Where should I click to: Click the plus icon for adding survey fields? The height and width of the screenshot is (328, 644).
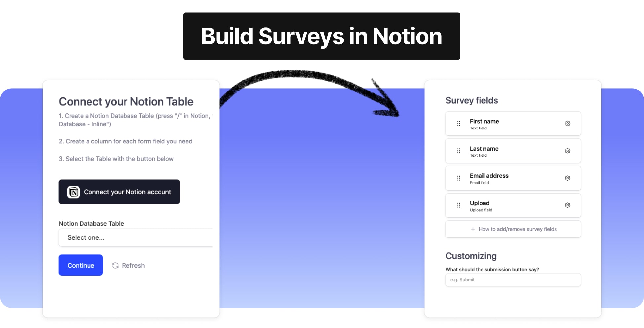pyautogui.click(x=473, y=229)
